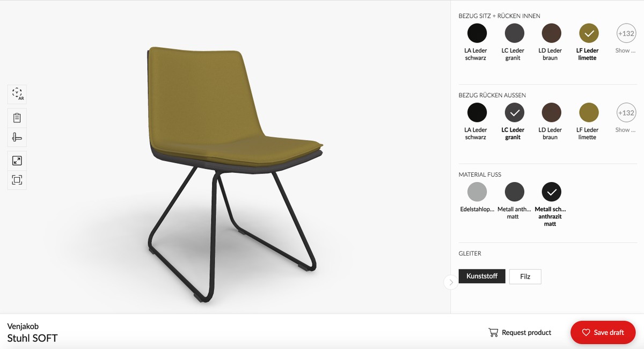Select LC Leder granit for seat cover
The height and width of the screenshot is (349, 644).
point(514,33)
